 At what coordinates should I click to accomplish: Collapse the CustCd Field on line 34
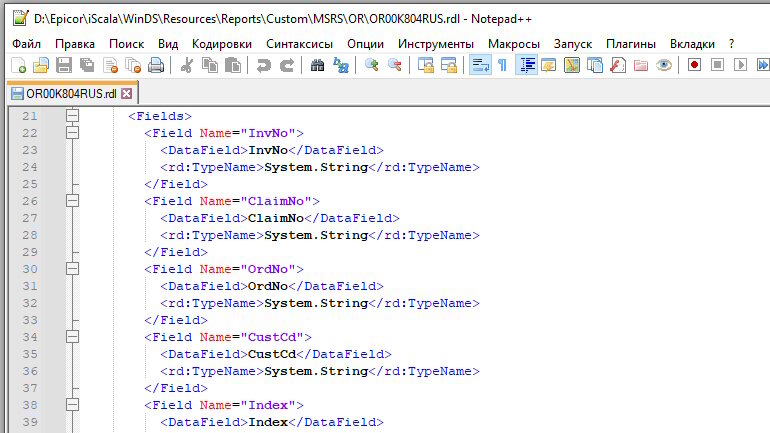point(72,337)
